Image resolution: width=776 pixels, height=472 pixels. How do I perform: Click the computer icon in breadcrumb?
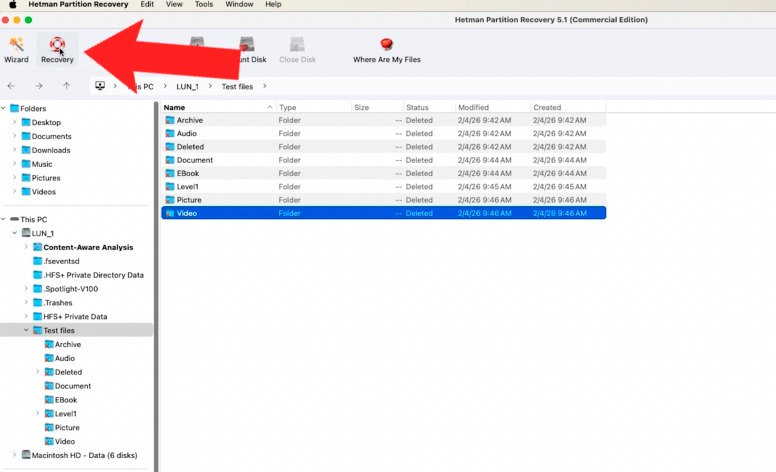point(100,86)
